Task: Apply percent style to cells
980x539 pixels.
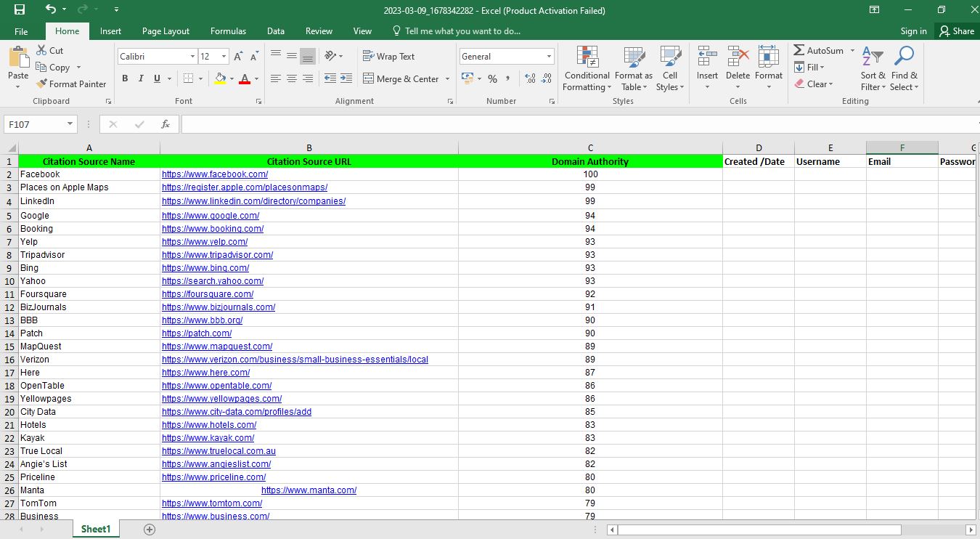Action: coord(492,78)
